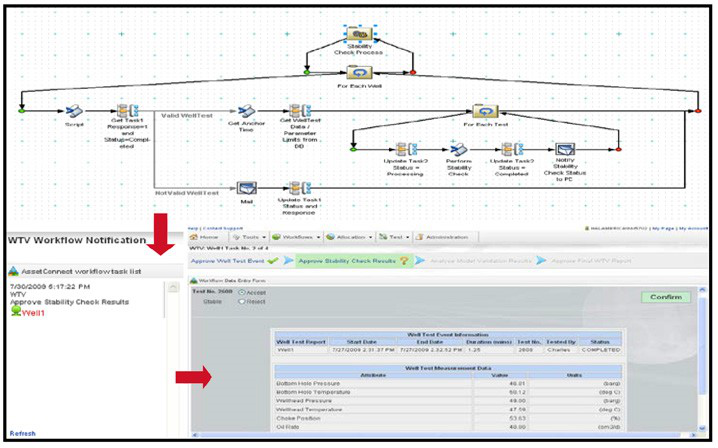Screen dimensions: 718x448
Task: Select the Script node icon
Action: [x=75, y=112]
